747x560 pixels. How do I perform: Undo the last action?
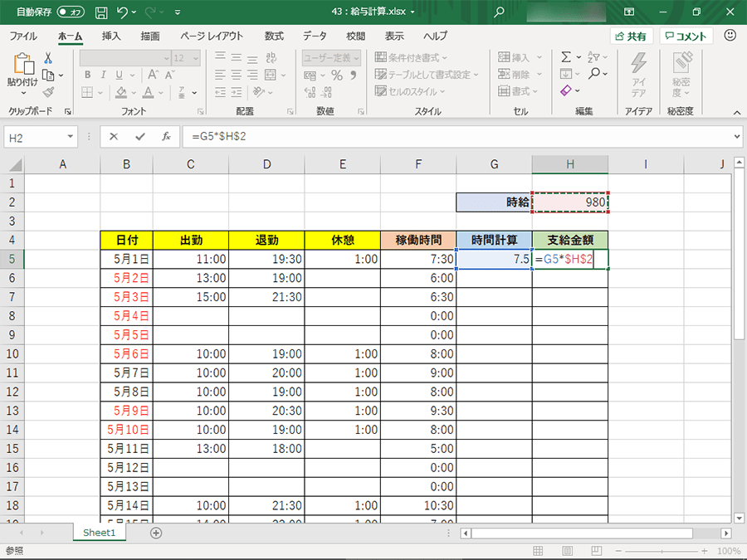[123, 12]
